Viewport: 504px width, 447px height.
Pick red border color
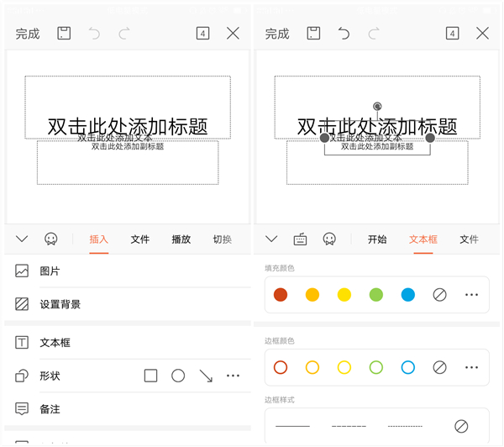[281, 367]
